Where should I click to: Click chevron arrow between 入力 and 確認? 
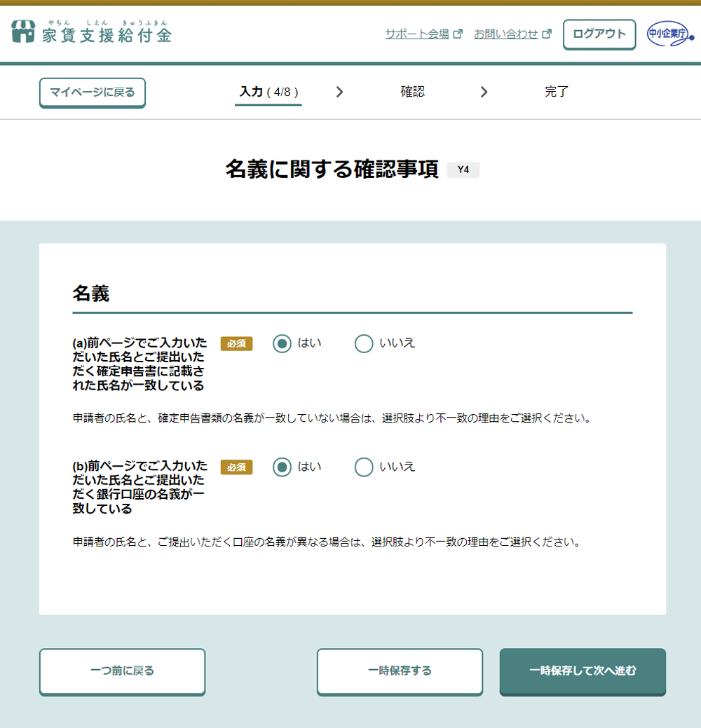[x=339, y=92]
